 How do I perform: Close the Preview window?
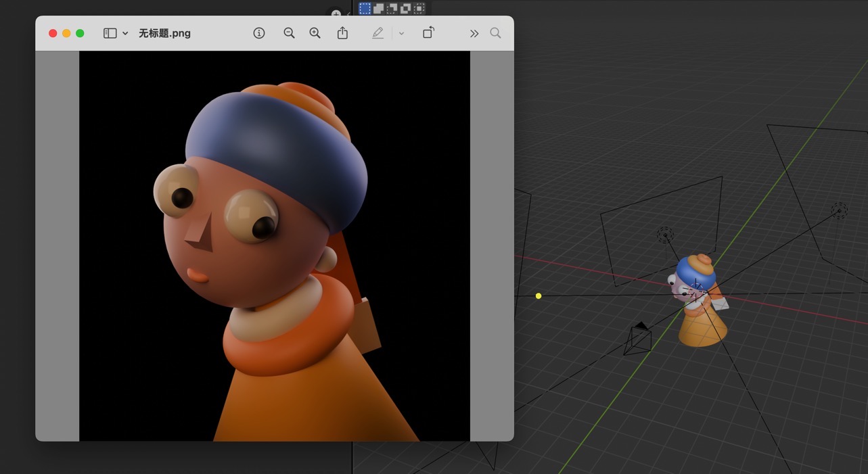53,33
